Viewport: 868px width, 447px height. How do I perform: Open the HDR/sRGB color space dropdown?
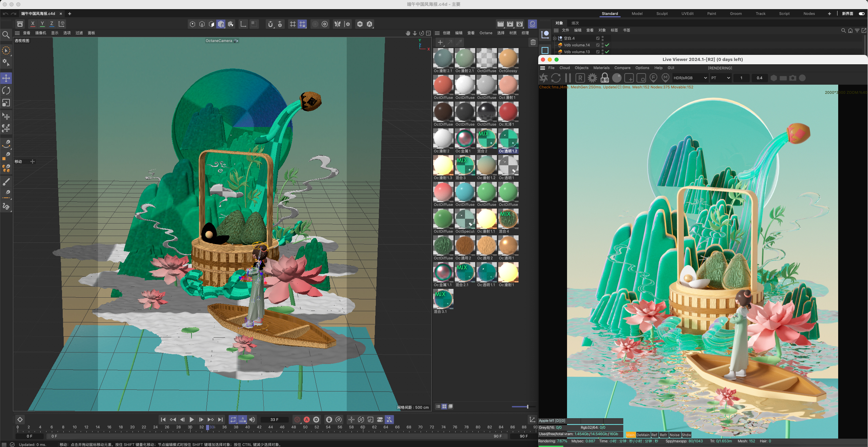690,78
